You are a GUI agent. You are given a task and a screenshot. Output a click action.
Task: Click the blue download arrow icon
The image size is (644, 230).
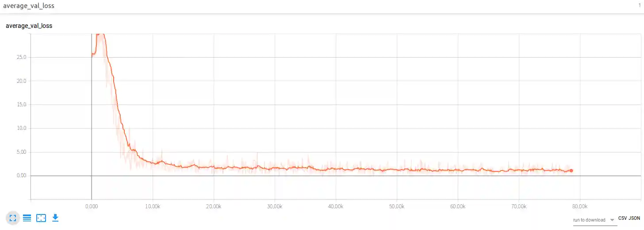55,218
